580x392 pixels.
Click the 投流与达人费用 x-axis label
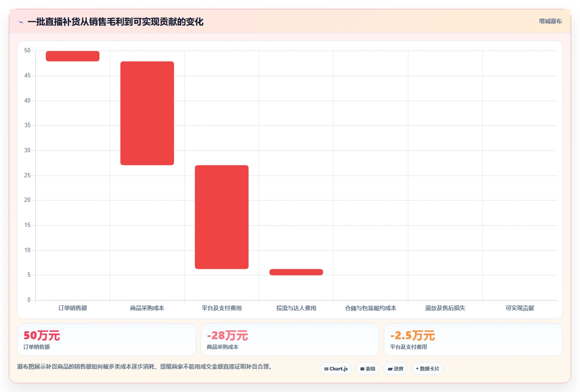(296, 308)
